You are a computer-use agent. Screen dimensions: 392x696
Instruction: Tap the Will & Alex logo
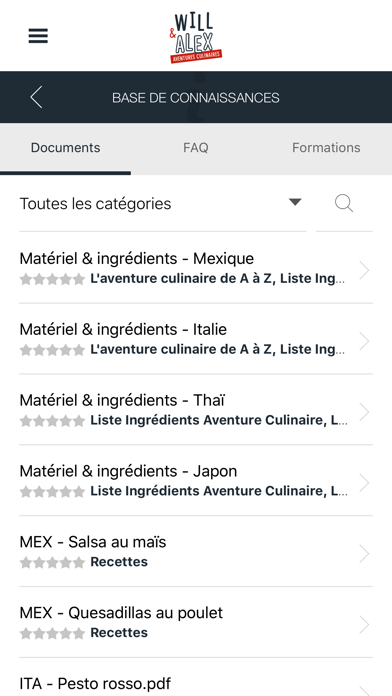pos(196,38)
